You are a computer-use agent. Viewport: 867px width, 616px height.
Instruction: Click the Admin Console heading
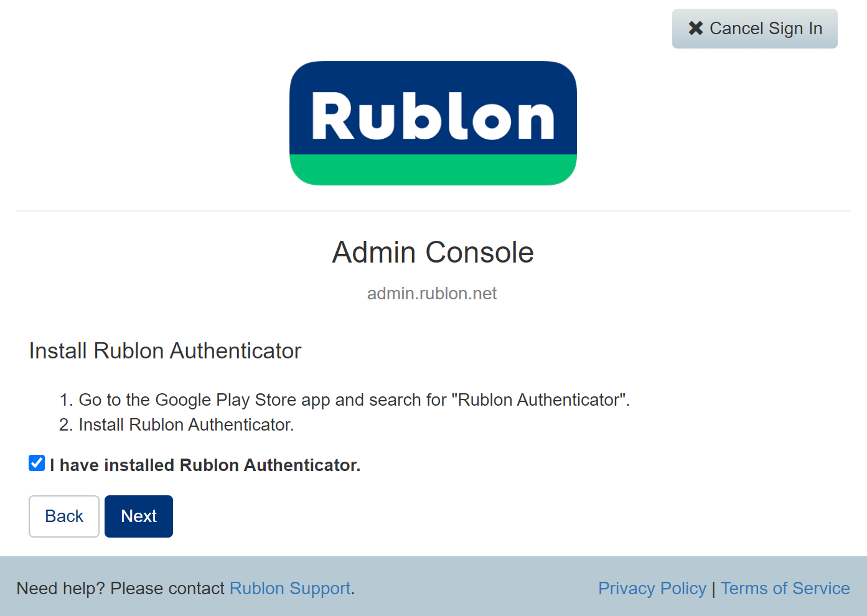pos(433,253)
